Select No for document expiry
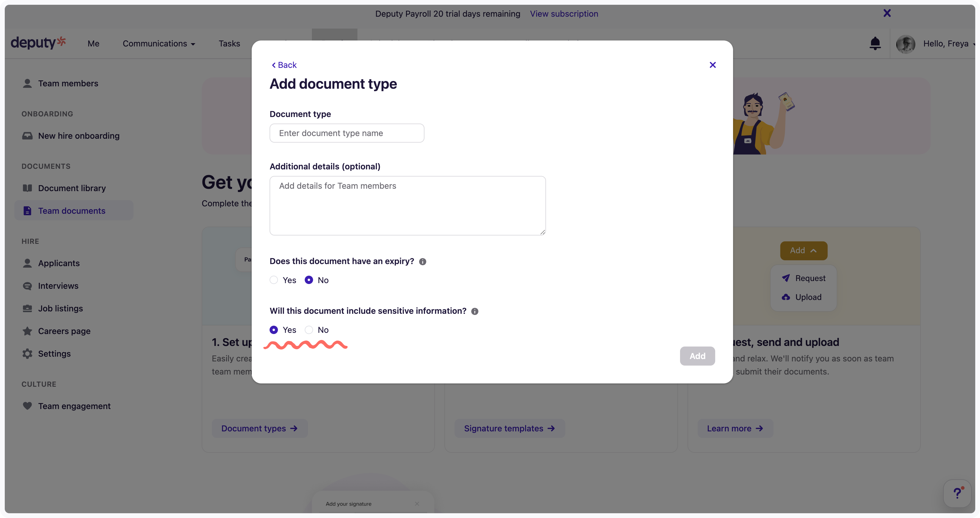The width and height of the screenshot is (980, 518). tap(309, 280)
